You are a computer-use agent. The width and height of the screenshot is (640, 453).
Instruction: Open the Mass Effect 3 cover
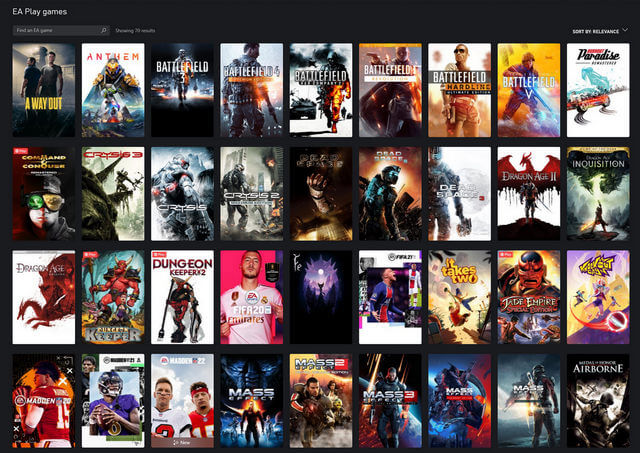[390, 401]
